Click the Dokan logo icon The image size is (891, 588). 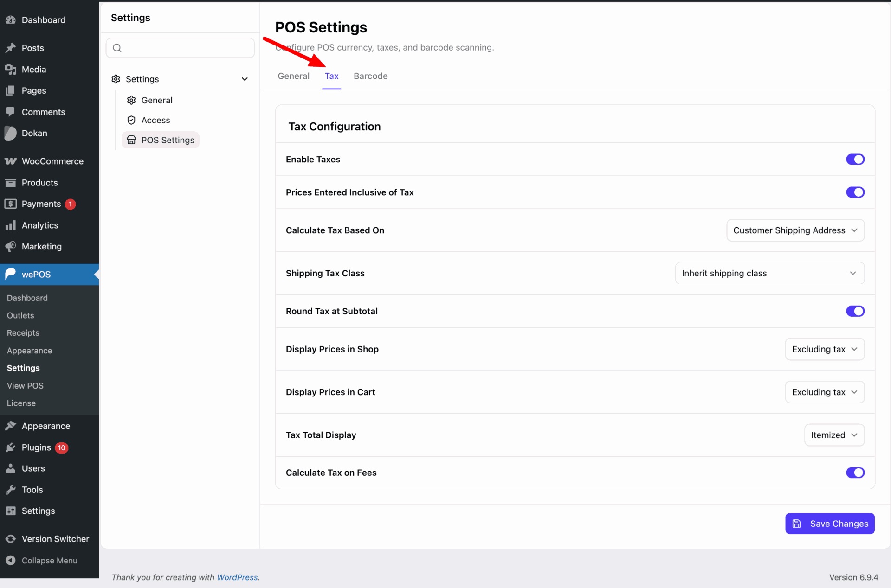[x=10, y=133]
